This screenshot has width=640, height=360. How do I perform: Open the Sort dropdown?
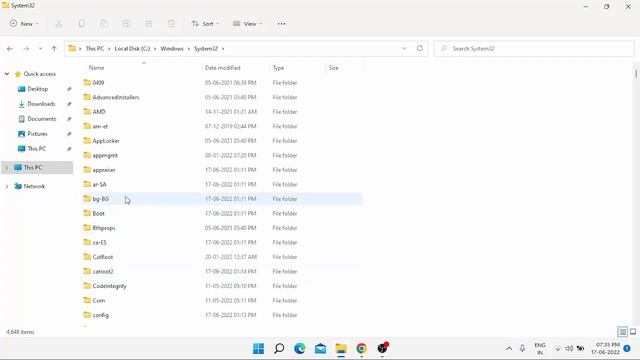pyautogui.click(x=205, y=24)
